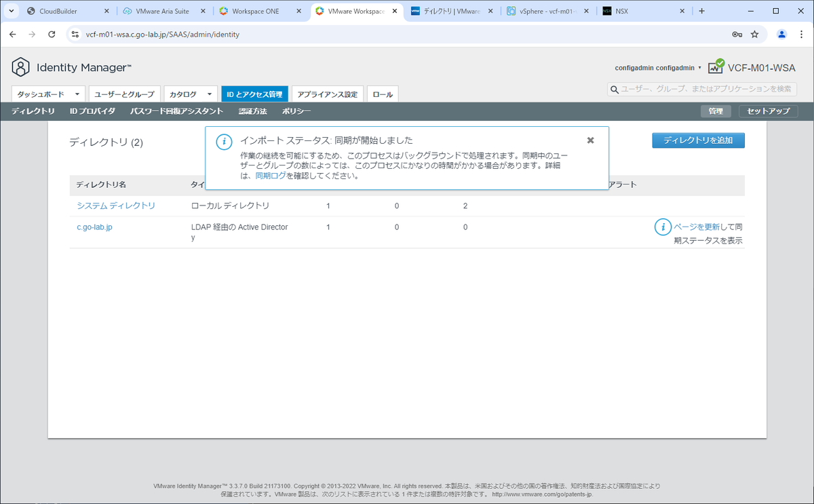View site information icon in address bar
The image size is (814, 504).
pos(75,34)
